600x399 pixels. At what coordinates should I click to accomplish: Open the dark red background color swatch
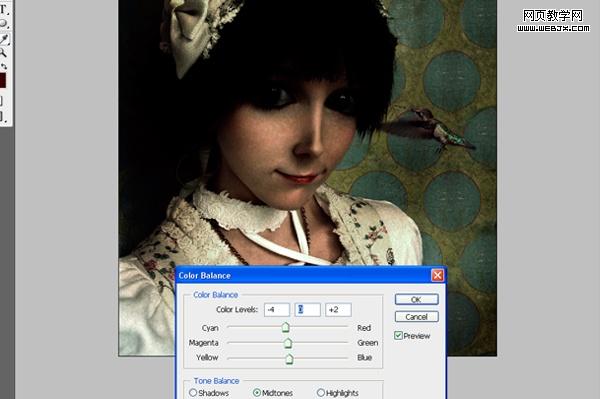click(3, 80)
